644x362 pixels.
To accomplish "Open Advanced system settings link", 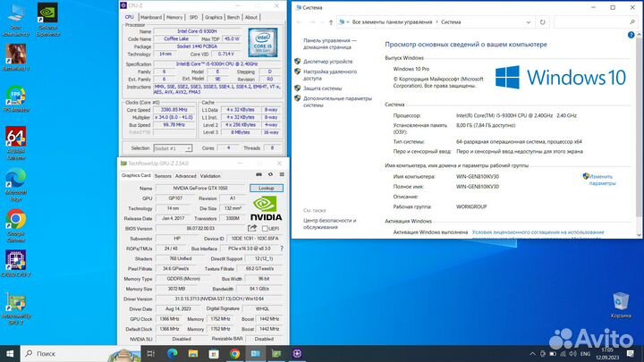I will [x=337, y=102].
